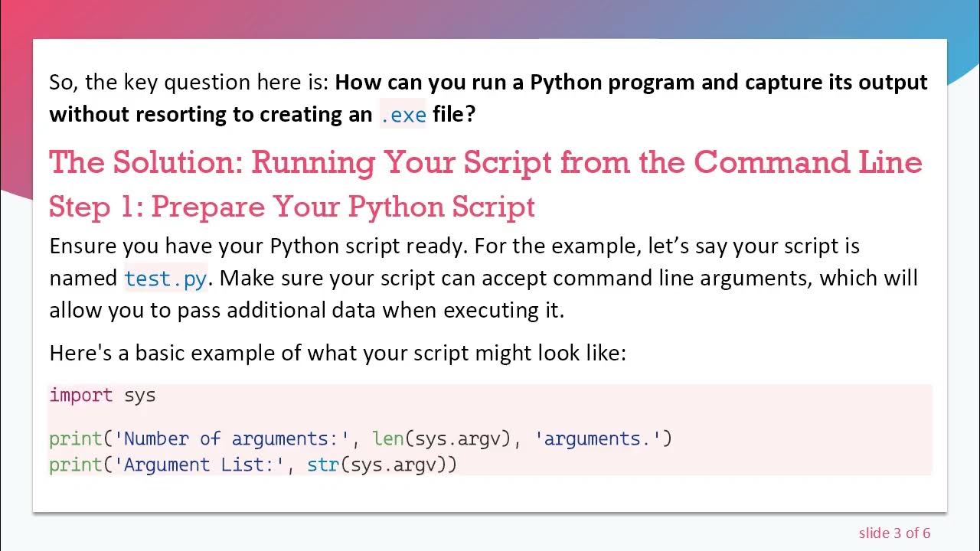Click the .exe inline code text
The image size is (980, 551).
coord(403,115)
